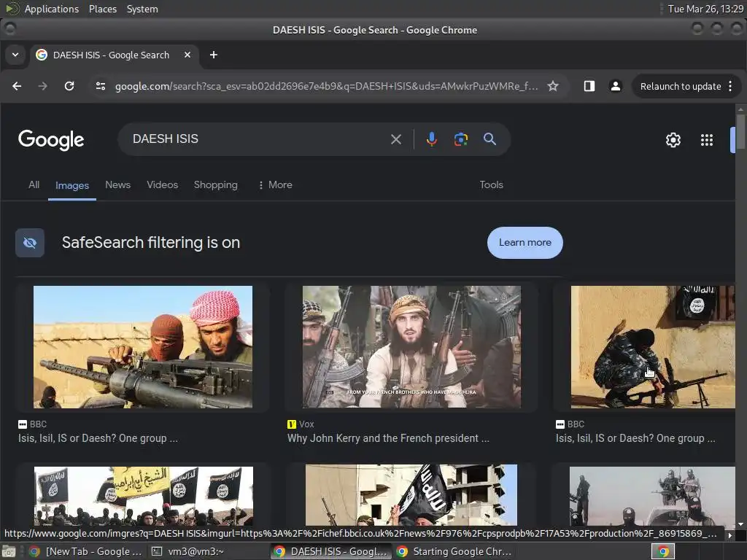Switch to the All results tab
This screenshot has width=747, height=560.
coord(34,184)
